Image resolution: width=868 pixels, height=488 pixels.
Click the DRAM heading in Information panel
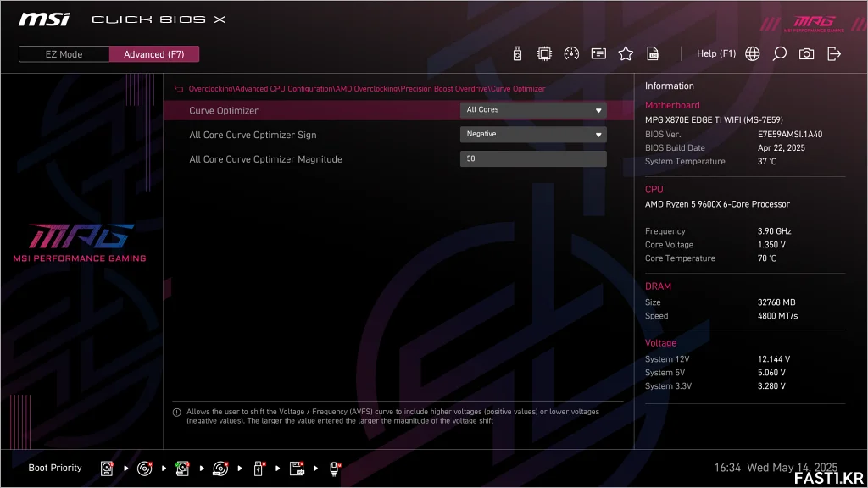tap(658, 286)
